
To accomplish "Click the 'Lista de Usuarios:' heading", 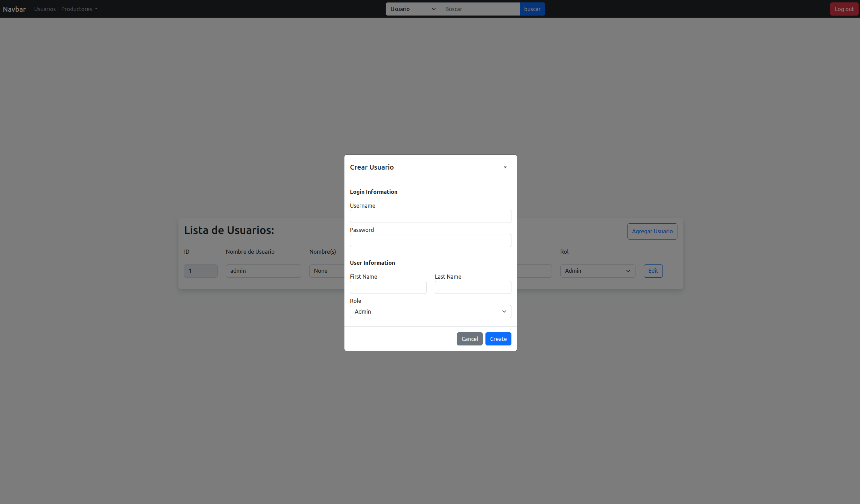I will point(229,230).
